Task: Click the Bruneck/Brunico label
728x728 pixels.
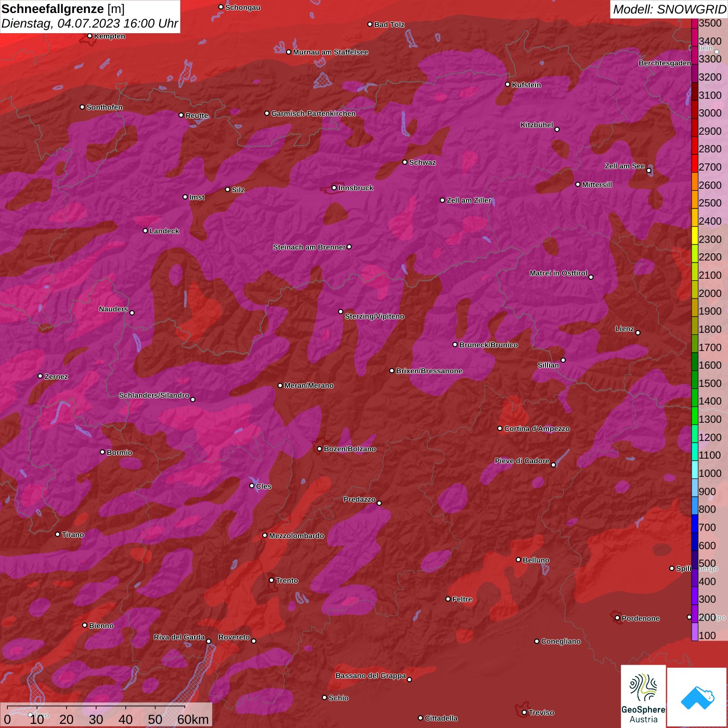Action: [488, 345]
